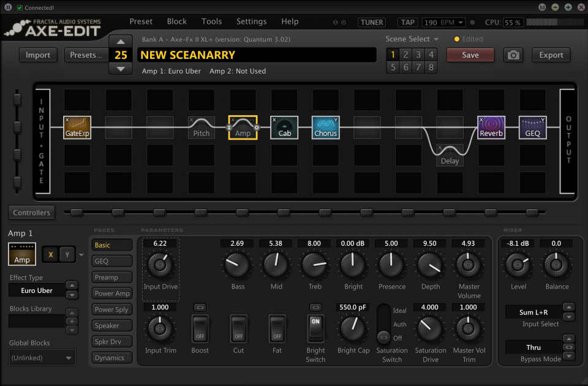Click the Input Drive knob
This screenshot has width=588, height=386.
(160, 265)
